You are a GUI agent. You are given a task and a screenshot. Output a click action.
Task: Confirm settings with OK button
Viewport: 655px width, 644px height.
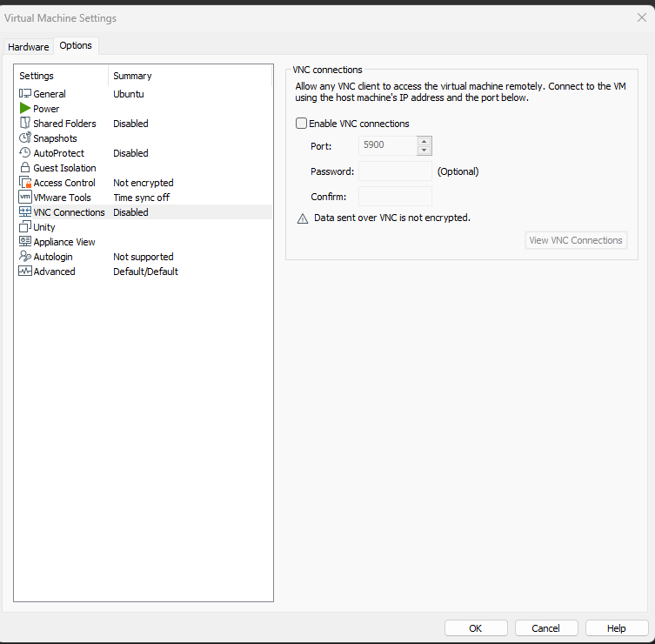point(476,628)
